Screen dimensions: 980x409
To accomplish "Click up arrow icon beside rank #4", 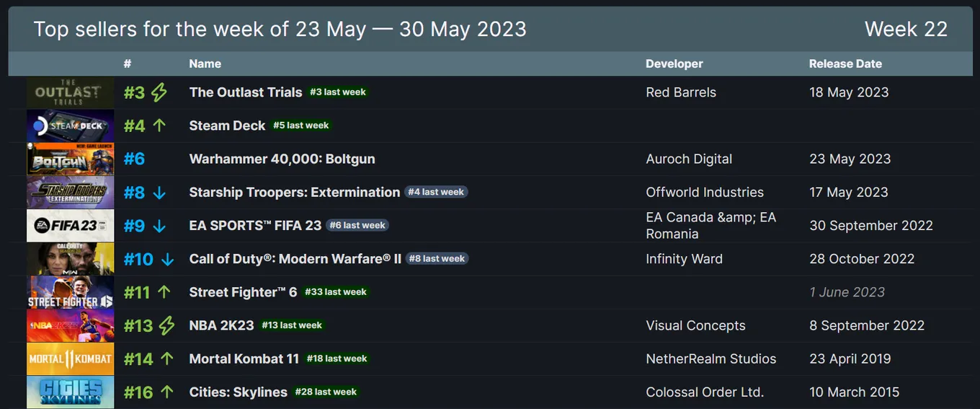I will [159, 126].
